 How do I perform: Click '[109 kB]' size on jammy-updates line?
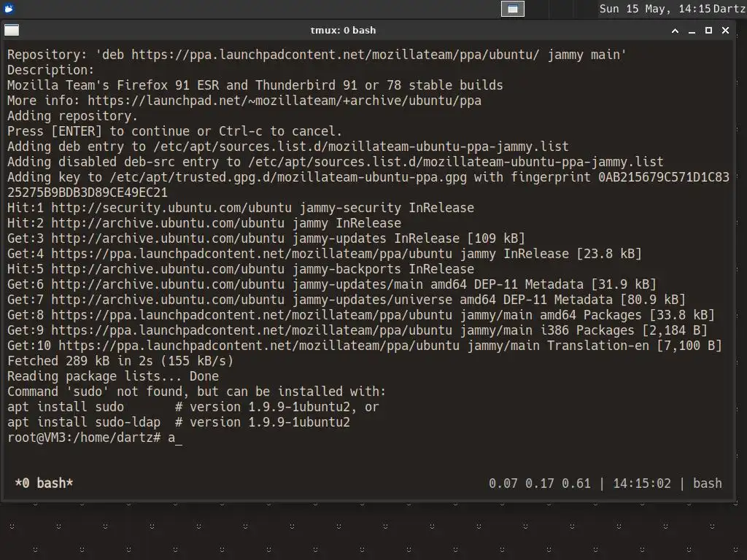click(x=496, y=238)
